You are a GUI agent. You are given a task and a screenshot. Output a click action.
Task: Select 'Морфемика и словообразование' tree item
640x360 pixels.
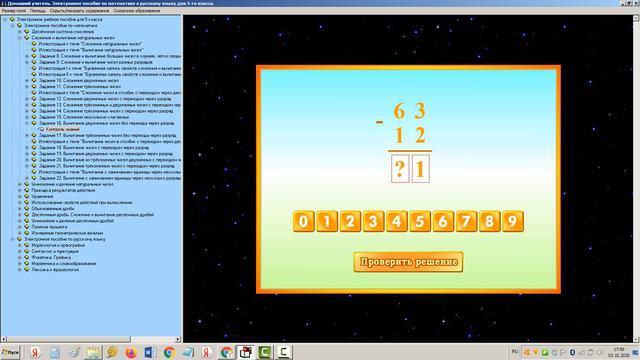64,264
